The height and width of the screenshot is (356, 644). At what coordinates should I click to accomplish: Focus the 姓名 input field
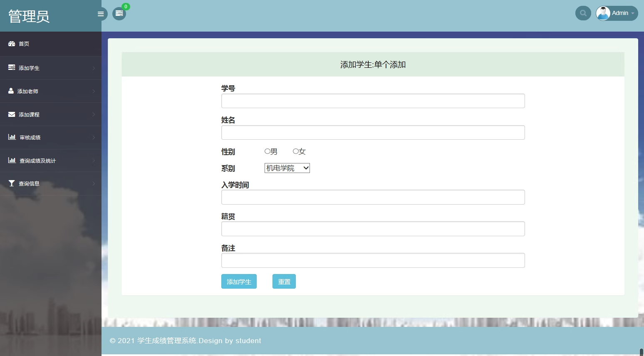(373, 132)
